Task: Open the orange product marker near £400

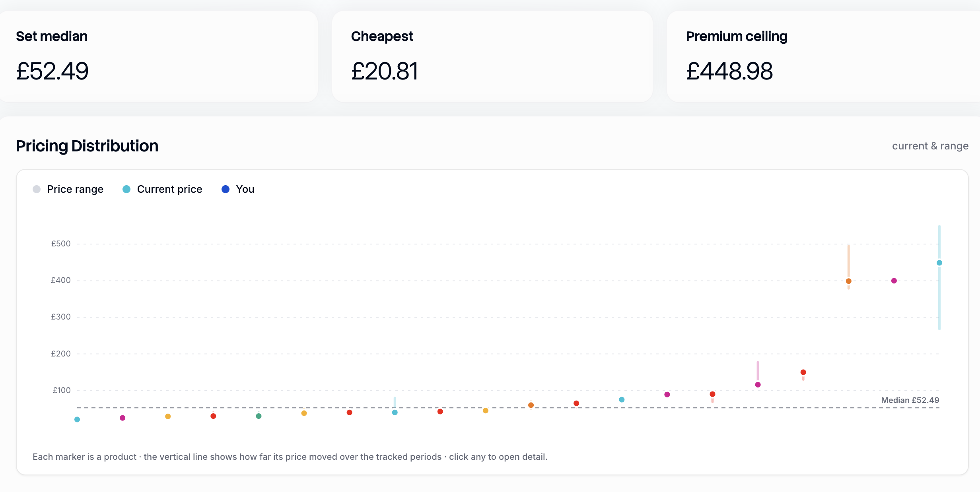Action: (x=848, y=281)
